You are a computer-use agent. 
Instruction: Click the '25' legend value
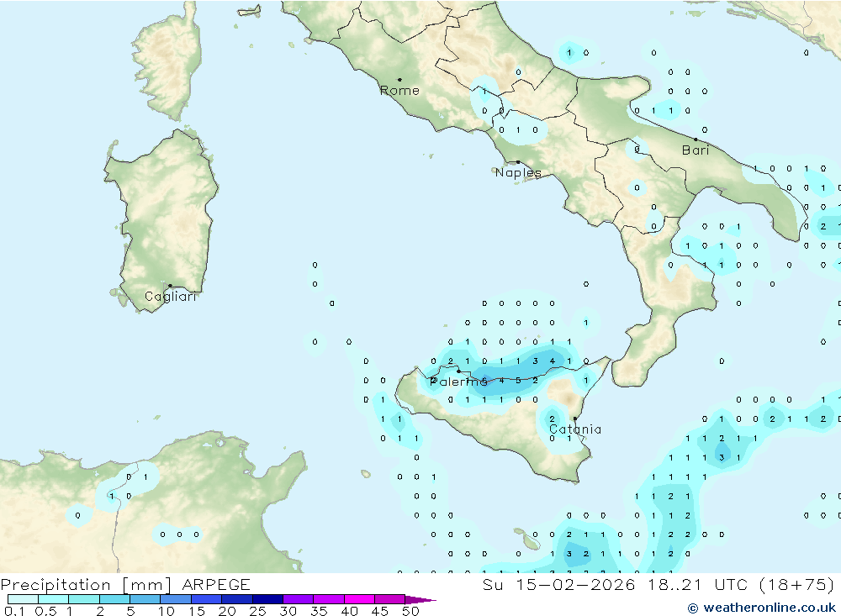(x=258, y=611)
